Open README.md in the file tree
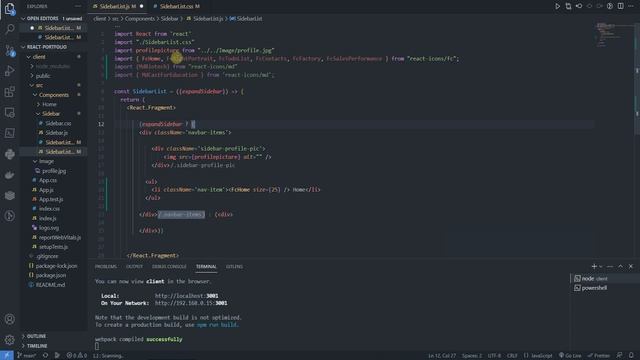The image size is (640, 360). pyautogui.click(x=50, y=284)
